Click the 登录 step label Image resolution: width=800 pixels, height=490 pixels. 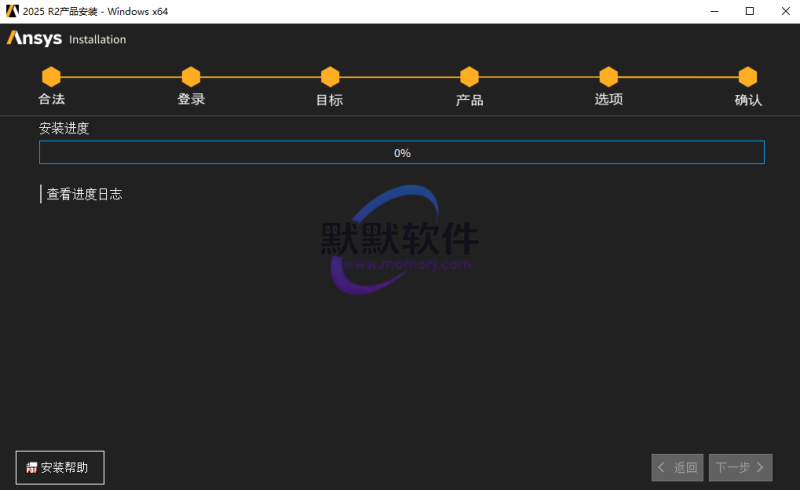pos(191,100)
